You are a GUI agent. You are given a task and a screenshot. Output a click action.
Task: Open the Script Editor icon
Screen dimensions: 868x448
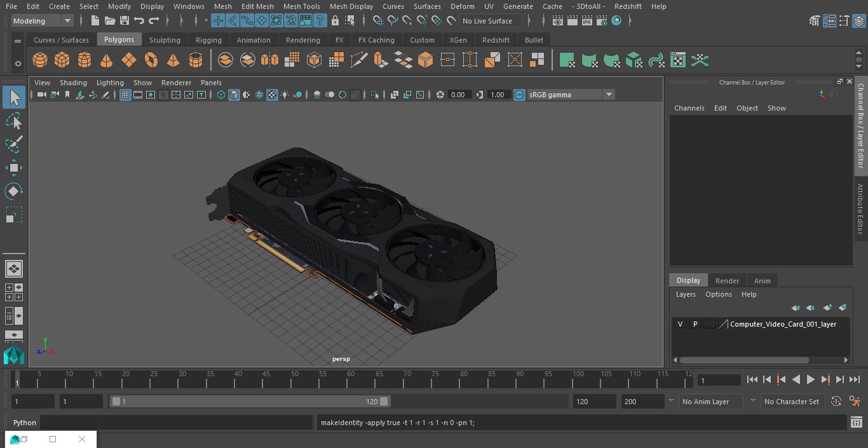pyautogui.click(x=857, y=422)
